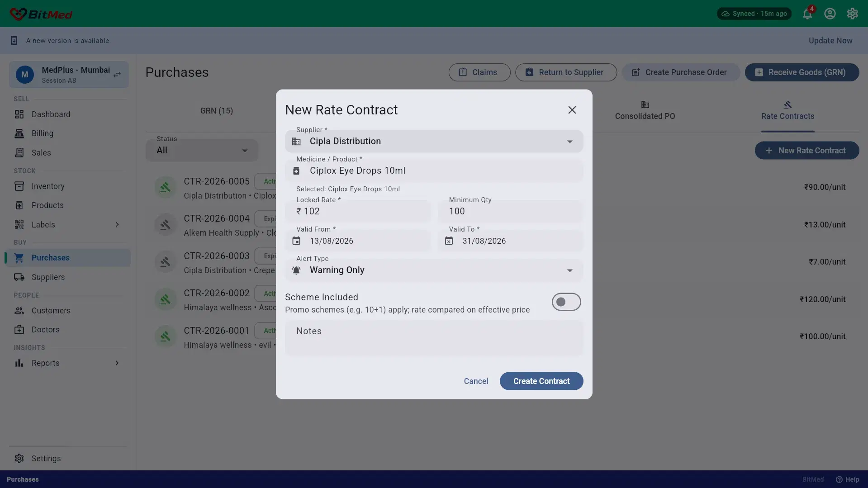
Task: Cancel the New Rate Contract dialog
Action: (x=476, y=381)
